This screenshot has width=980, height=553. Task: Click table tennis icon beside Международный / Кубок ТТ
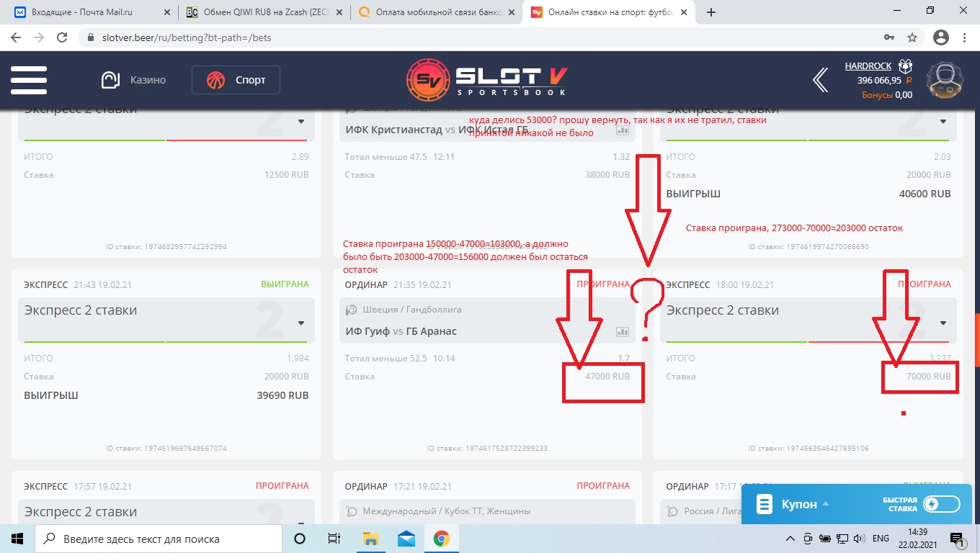point(352,511)
